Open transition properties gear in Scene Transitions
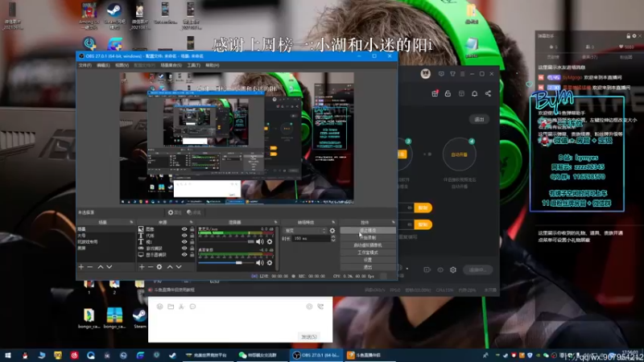The width and height of the screenshot is (644, 362). point(332,231)
